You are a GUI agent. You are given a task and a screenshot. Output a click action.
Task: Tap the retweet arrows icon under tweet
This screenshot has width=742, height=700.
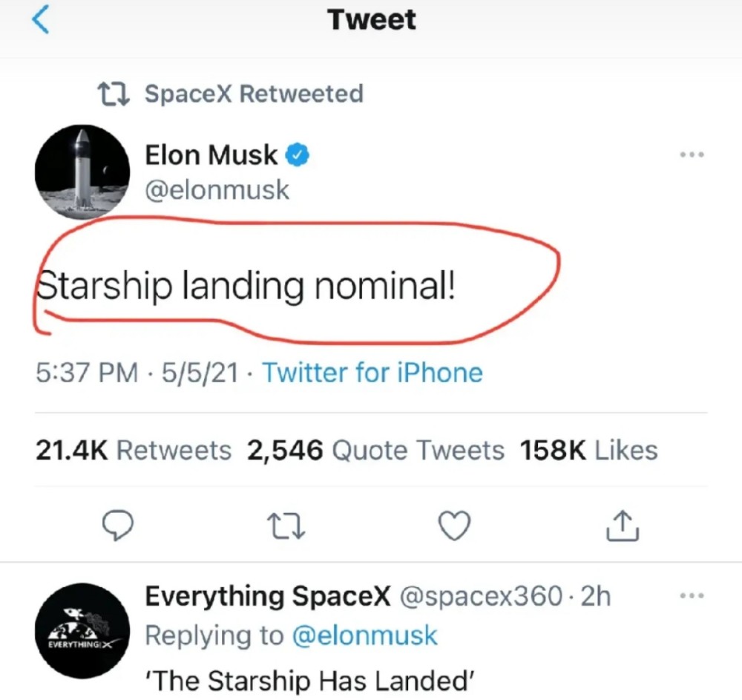tap(286, 526)
